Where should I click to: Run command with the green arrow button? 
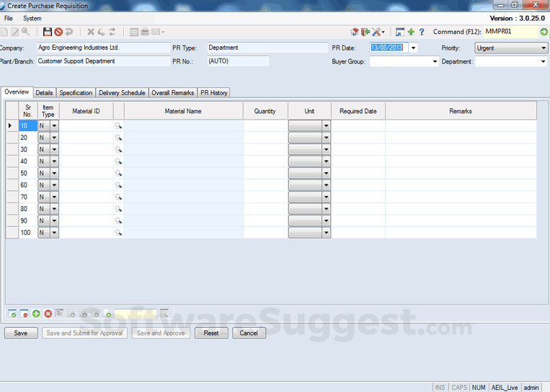coord(544,32)
